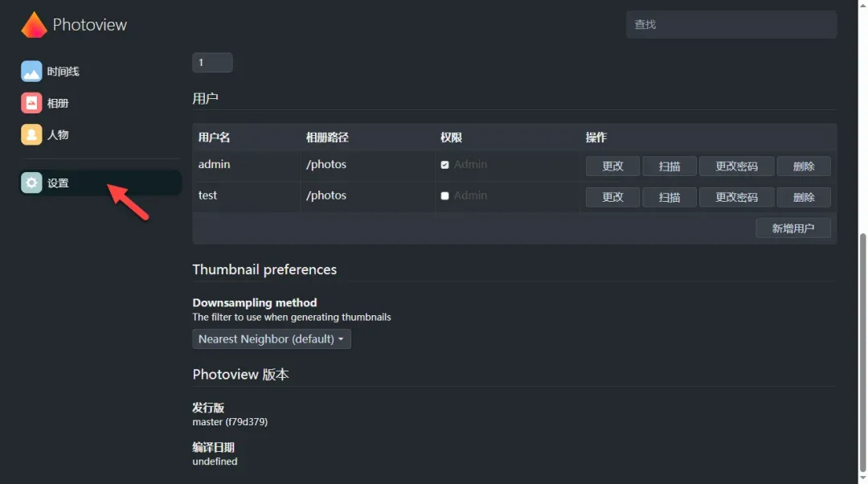This screenshot has width=868, height=484.
Task: Open the people icon in sidebar
Action: tap(31, 135)
